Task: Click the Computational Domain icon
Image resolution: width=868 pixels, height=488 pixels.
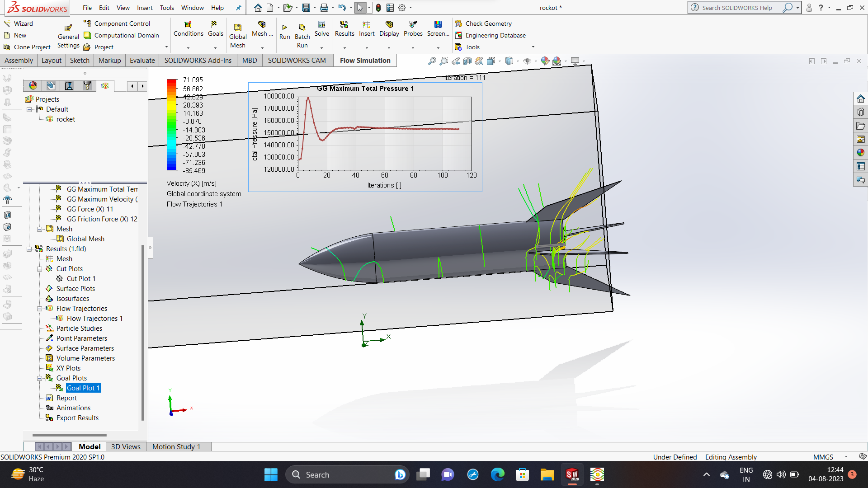Action: tap(87, 35)
